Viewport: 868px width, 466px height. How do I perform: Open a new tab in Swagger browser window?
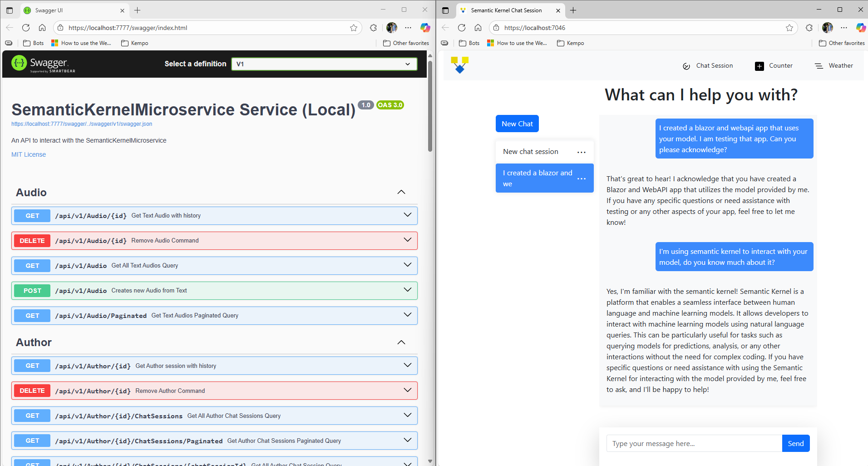tap(138, 10)
